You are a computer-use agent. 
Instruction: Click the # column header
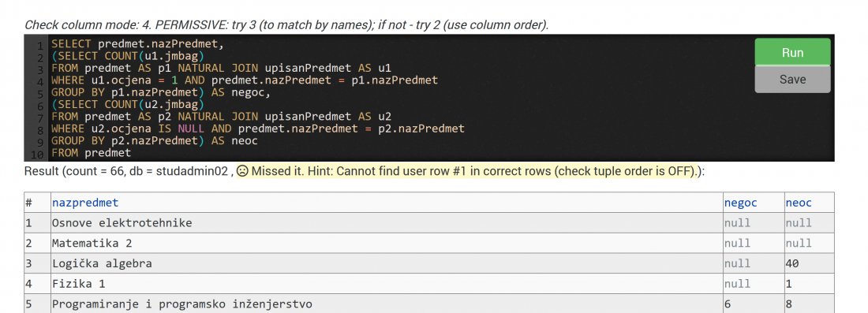(29, 203)
